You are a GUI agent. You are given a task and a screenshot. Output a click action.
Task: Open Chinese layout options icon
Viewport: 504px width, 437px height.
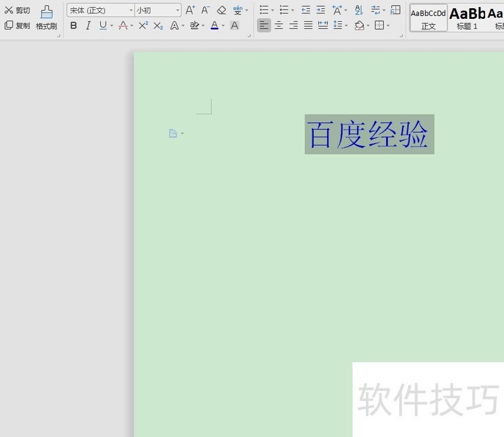337,10
